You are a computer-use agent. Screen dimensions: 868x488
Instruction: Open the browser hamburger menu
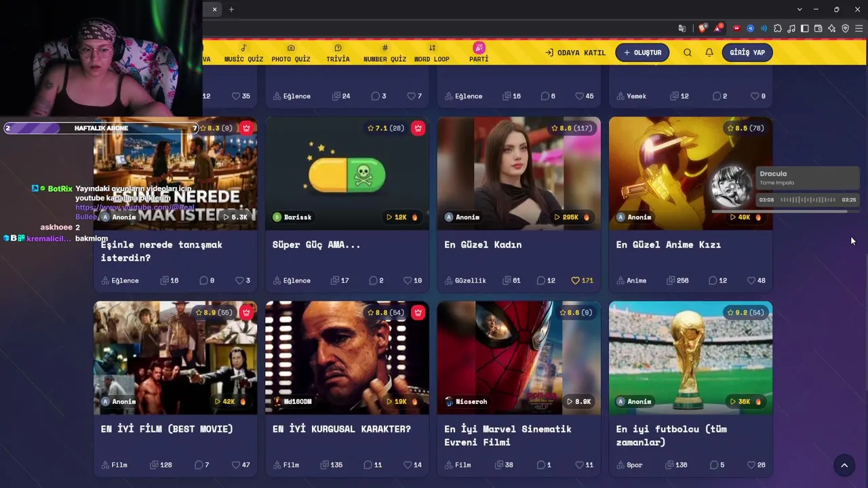[x=859, y=28]
